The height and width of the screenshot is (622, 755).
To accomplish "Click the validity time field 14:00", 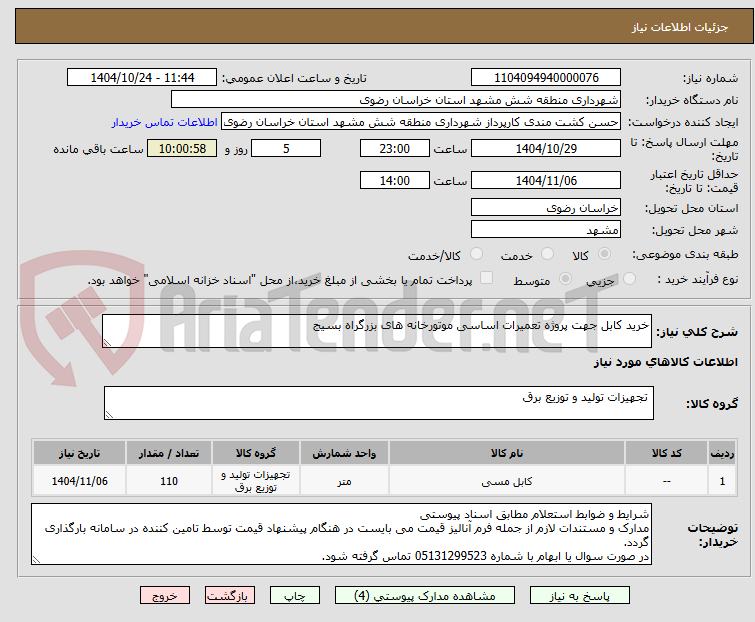I will pos(395,181).
